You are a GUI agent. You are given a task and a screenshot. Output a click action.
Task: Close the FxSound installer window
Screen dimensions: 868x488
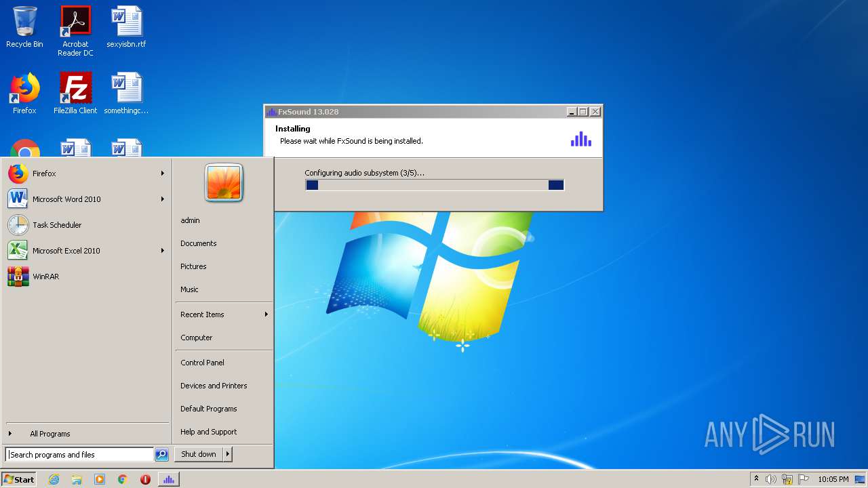595,112
